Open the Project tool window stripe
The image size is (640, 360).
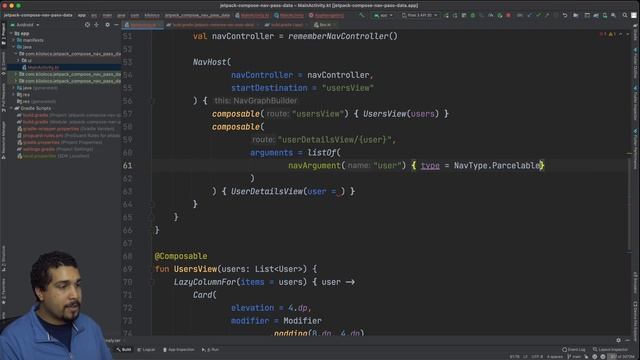(x=3, y=34)
